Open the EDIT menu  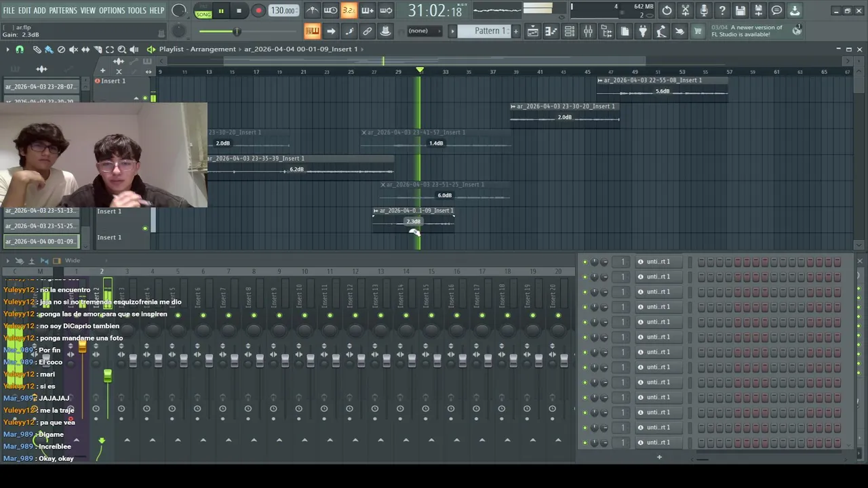[24, 11]
